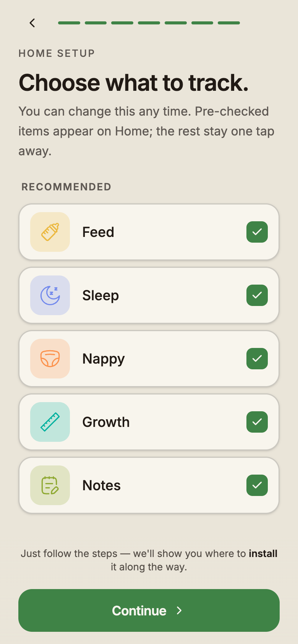Click the Continue button
298x644 pixels.
(149, 610)
